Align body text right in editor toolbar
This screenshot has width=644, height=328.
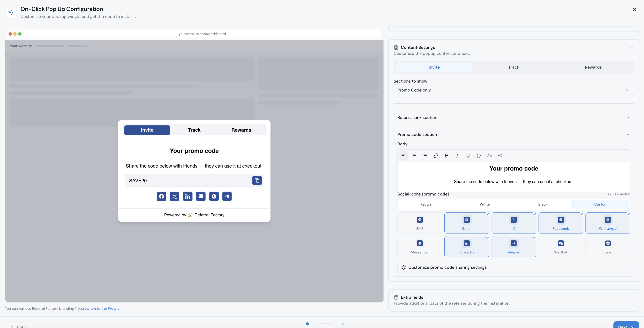click(x=425, y=155)
